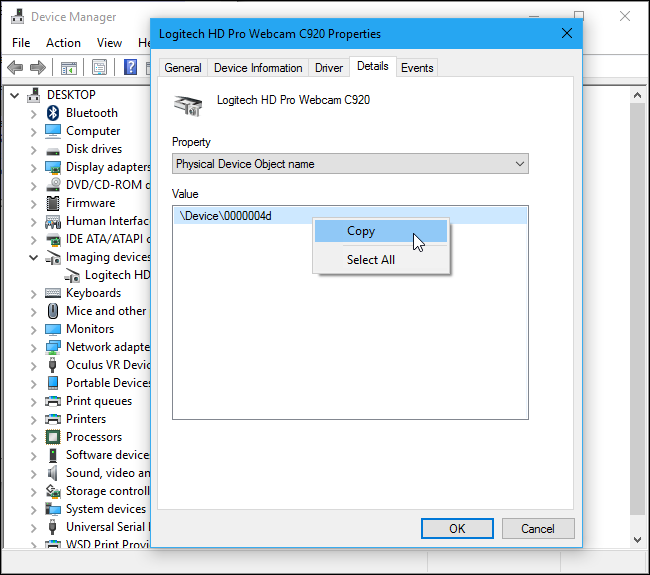Expand the Universal Serial Bus category

coord(34,528)
